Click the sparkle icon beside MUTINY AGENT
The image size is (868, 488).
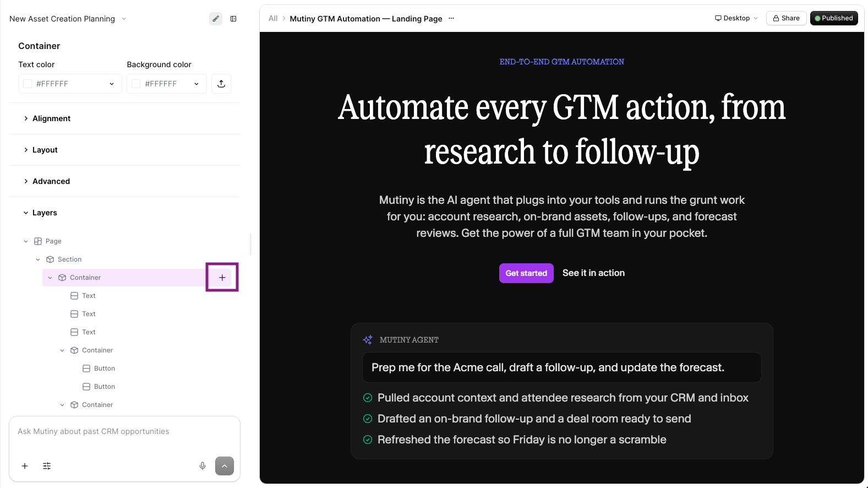(x=368, y=340)
